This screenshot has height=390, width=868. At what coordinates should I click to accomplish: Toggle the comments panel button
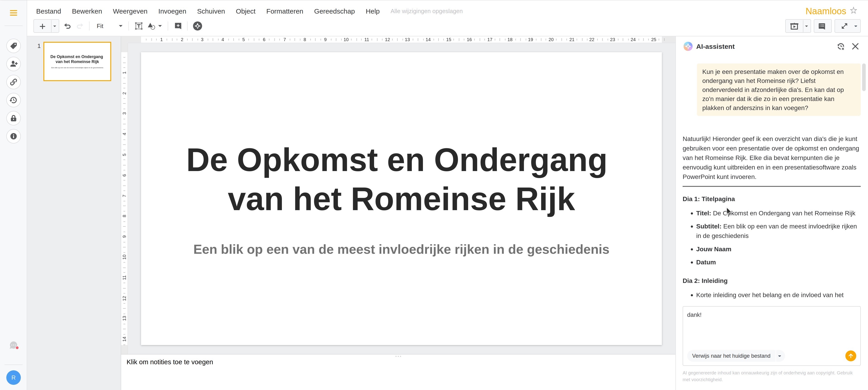click(x=822, y=26)
